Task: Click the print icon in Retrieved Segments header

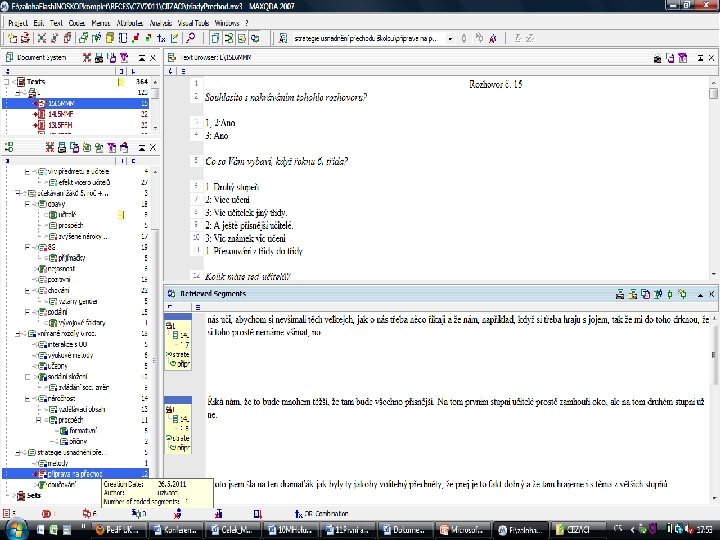Action: tap(620, 294)
